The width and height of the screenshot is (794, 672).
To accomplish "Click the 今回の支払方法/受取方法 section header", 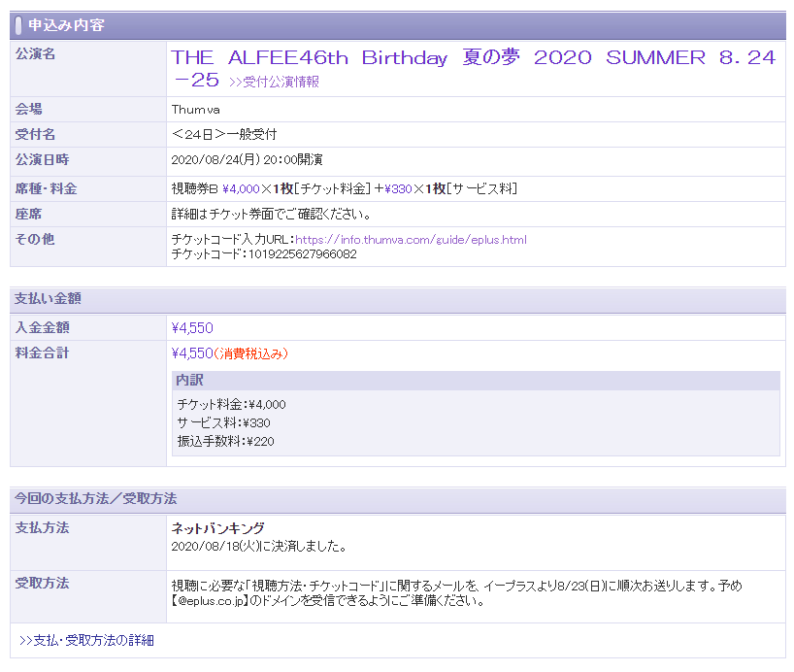I will click(95, 499).
